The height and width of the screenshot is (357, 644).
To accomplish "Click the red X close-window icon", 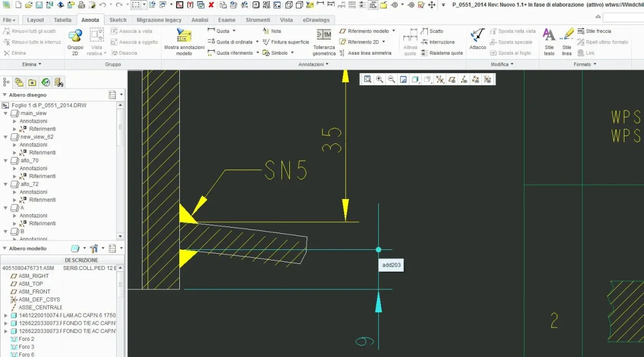I will pyautogui.click(x=211, y=5).
